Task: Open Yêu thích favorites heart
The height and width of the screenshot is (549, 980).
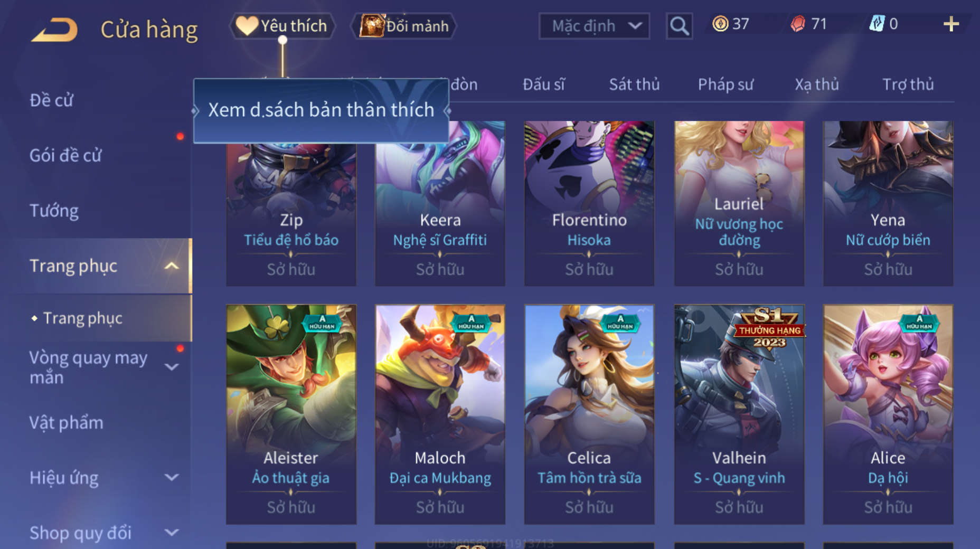Action: click(282, 26)
